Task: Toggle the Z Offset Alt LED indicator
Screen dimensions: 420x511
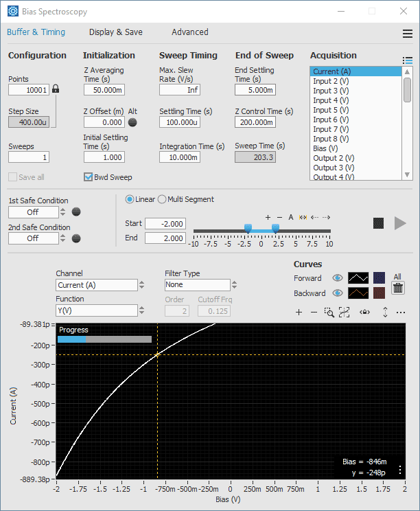Action: pyautogui.click(x=132, y=122)
